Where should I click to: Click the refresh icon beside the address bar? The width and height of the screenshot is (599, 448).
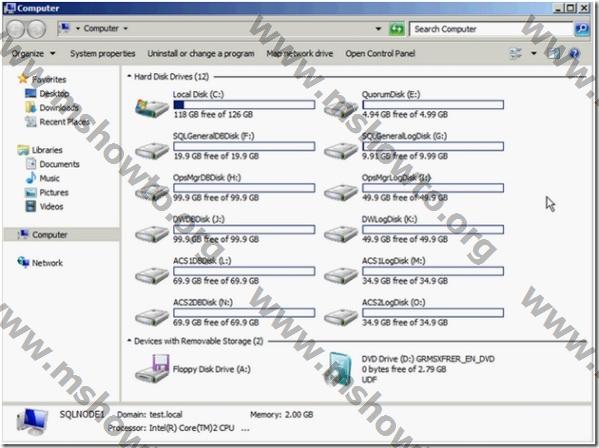pos(397,29)
